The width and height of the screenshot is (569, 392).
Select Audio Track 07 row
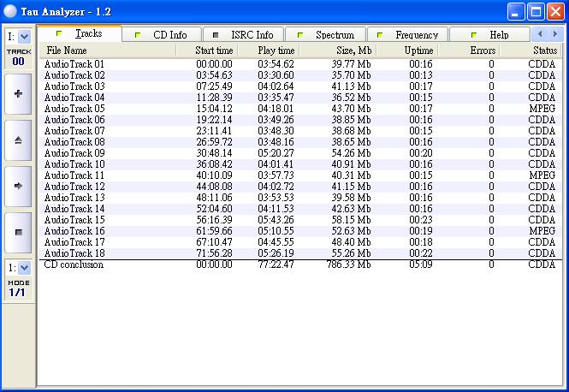[300, 131]
